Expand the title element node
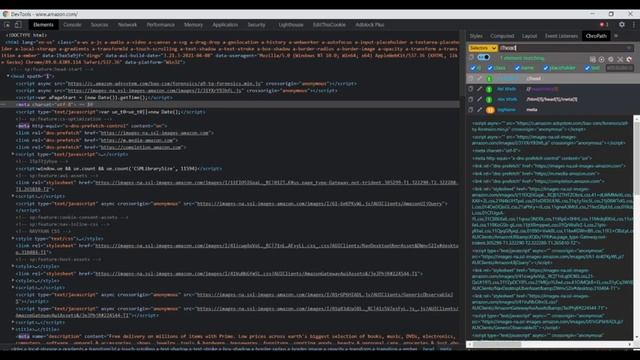 [x=13, y=329]
